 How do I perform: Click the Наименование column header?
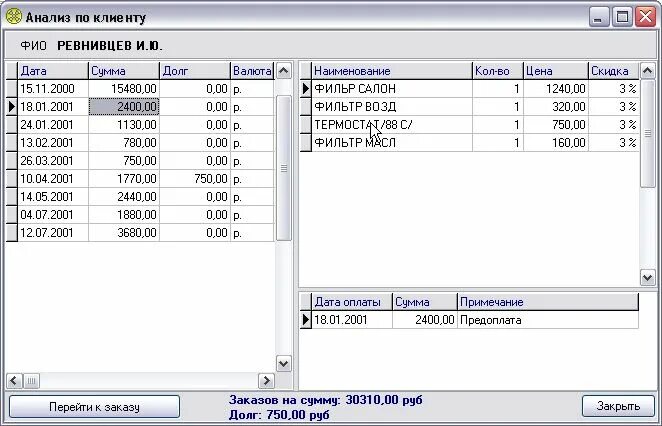click(392, 71)
